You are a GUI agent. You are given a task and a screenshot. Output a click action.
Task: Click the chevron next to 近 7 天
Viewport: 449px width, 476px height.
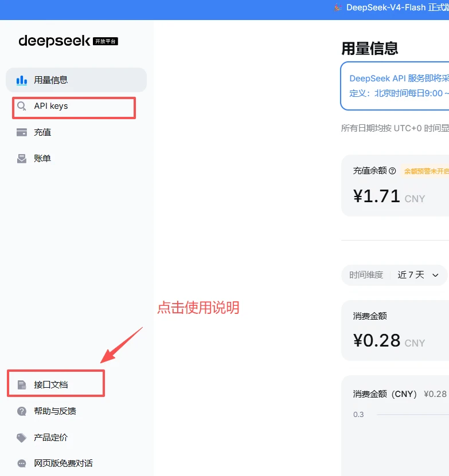point(435,276)
